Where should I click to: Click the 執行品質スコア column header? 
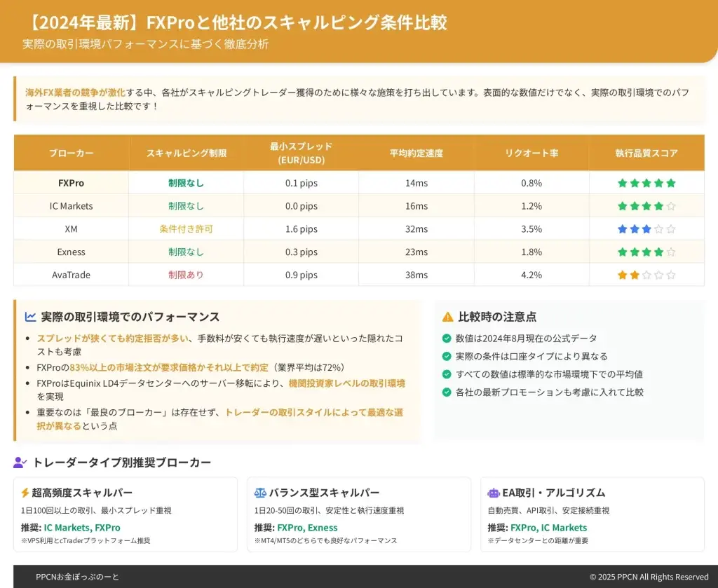[x=646, y=153]
